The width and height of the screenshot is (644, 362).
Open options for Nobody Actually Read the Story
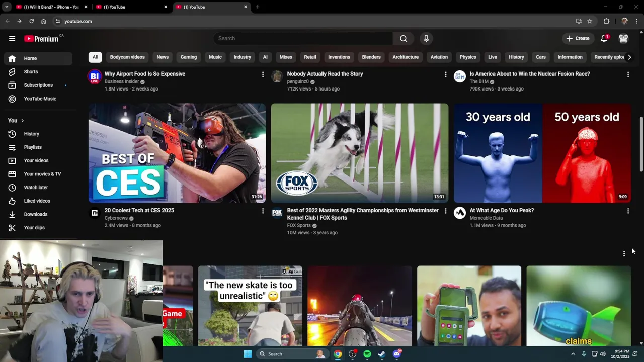(x=445, y=74)
